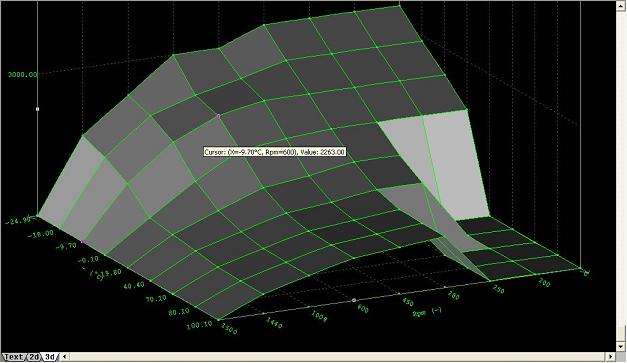Click the 250 rpm axis label
Screen dimensions: 627x363
click(497, 289)
